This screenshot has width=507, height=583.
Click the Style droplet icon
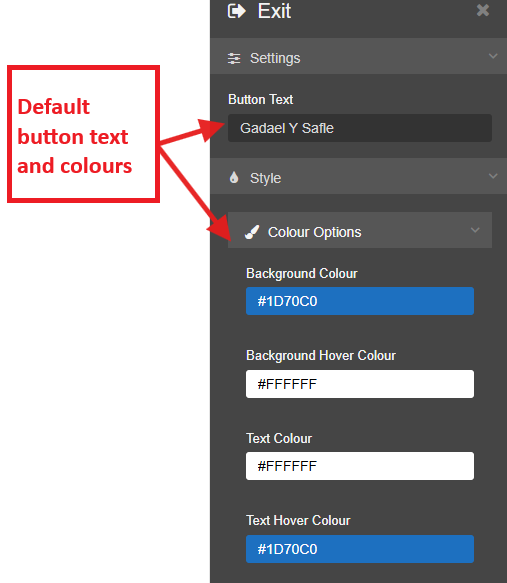click(x=234, y=177)
